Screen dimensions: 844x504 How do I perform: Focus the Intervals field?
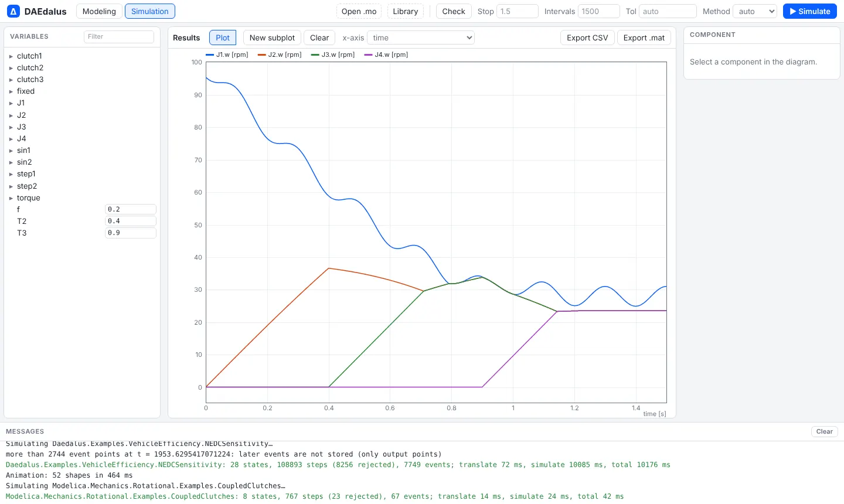coord(598,11)
